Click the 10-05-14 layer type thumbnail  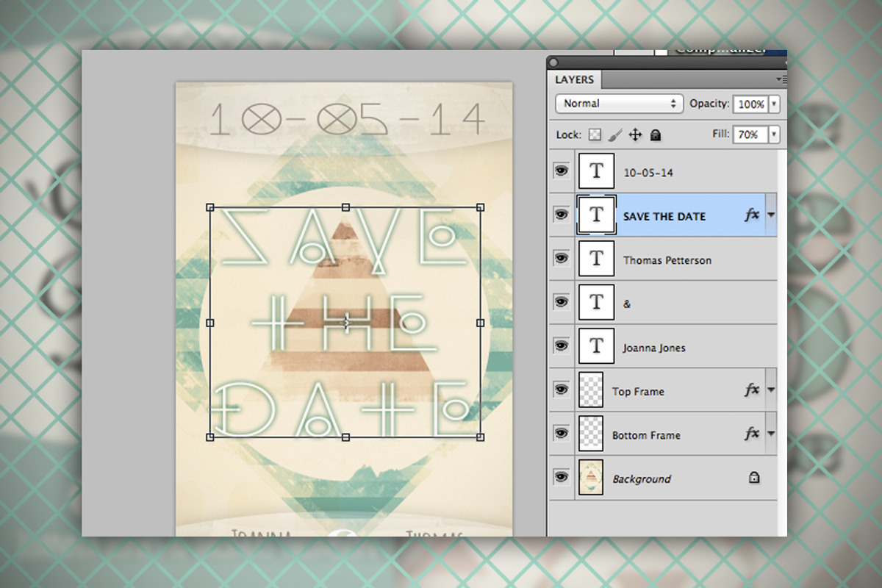coord(596,171)
